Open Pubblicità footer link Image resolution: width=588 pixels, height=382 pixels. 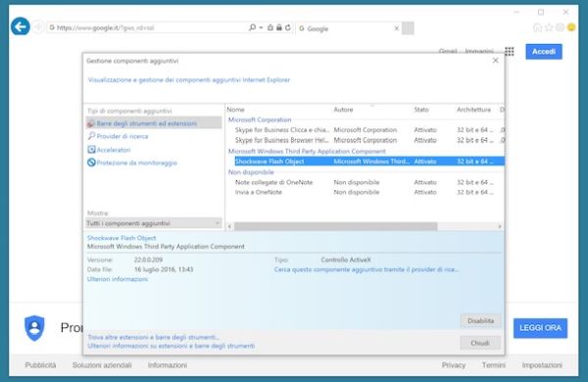(40, 365)
